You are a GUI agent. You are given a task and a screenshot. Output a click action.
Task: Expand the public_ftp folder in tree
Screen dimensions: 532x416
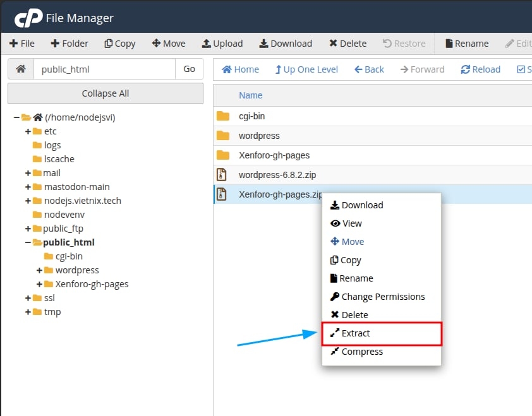(x=28, y=229)
